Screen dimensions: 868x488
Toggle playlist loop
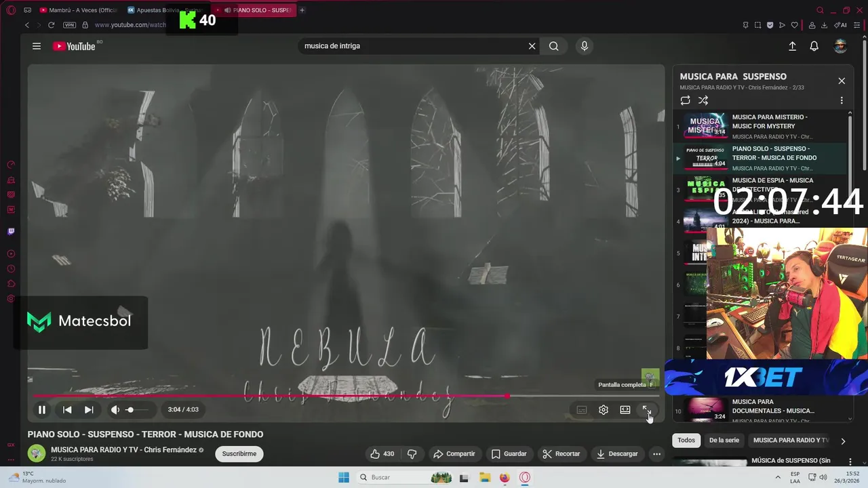pos(685,100)
